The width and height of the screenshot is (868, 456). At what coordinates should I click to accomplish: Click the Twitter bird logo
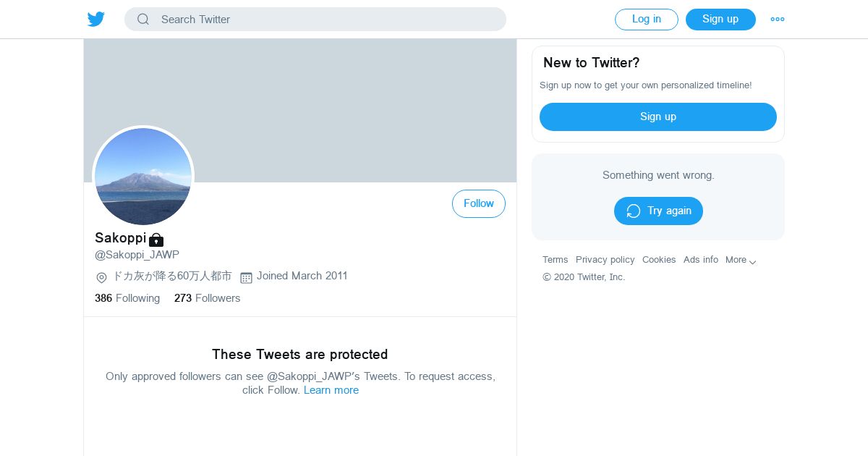(x=96, y=20)
